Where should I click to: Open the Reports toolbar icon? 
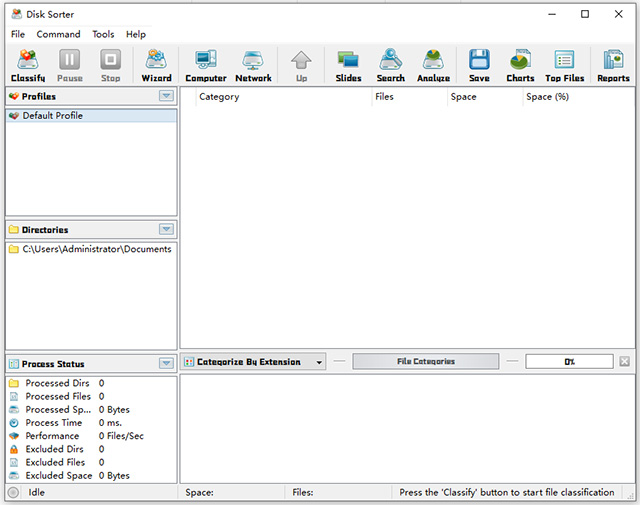[612, 65]
